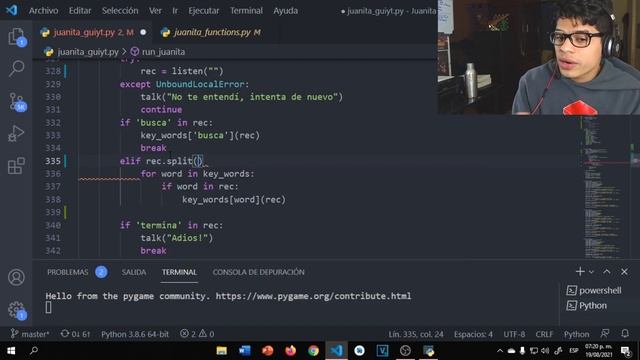Screen dimensions: 640x360
Task: Open the notifications bell icon
Action: (625, 334)
